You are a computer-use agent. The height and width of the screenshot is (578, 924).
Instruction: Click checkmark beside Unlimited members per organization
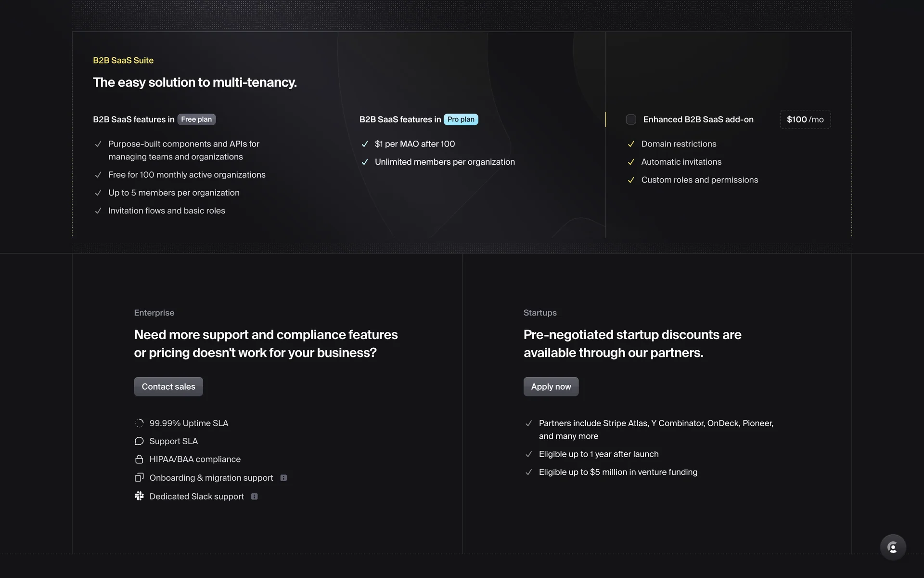[365, 162]
